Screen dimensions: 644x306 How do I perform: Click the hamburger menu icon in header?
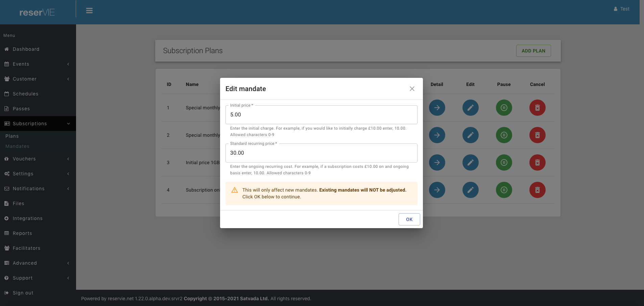click(x=89, y=11)
